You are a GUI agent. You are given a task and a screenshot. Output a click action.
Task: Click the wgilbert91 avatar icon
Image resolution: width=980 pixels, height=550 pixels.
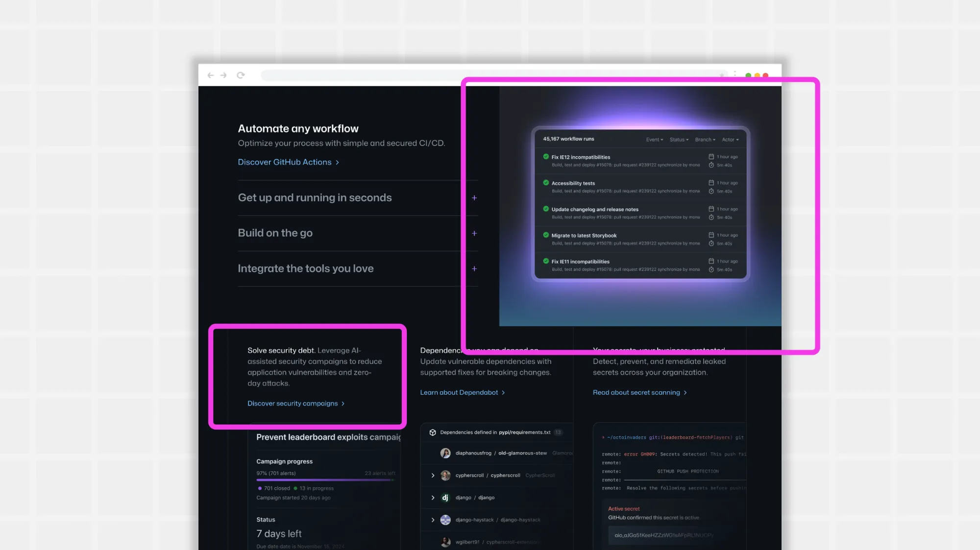coord(445,542)
